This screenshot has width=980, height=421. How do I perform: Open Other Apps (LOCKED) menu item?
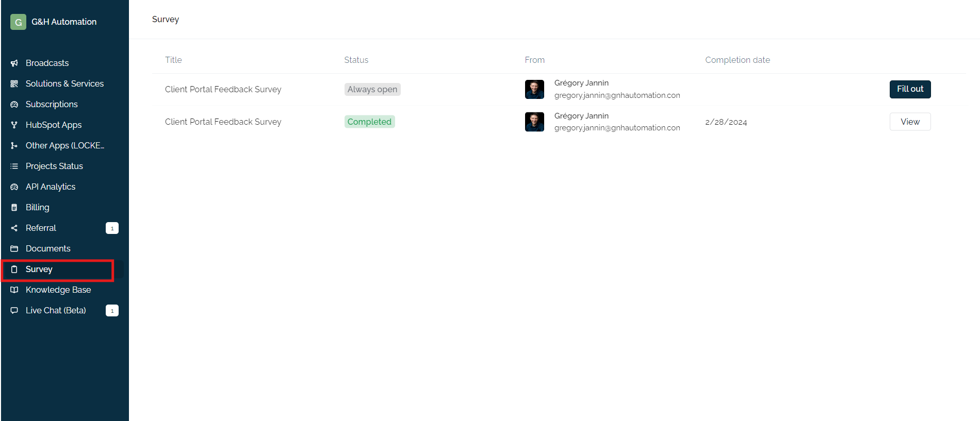click(64, 146)
